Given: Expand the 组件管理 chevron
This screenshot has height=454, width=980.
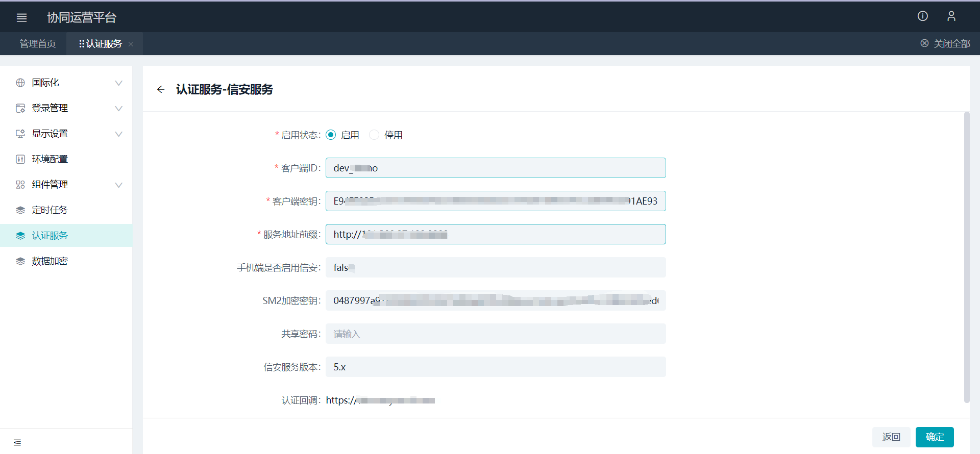Looking at the screenshot, I should 118,185.
